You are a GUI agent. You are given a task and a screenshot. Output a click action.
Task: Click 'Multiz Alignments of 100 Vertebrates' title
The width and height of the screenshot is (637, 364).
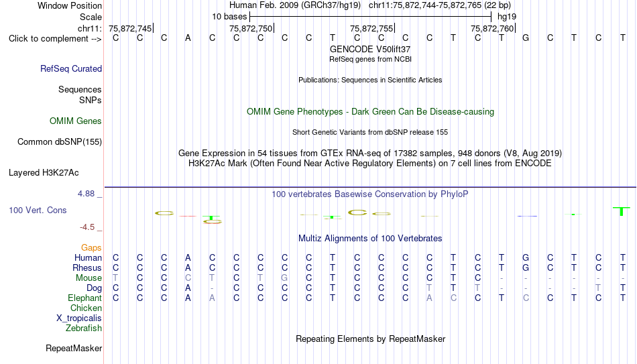370,239
